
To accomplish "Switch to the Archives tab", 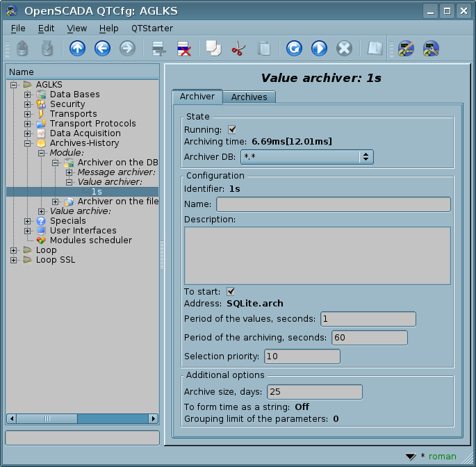I will pos(249,97).
